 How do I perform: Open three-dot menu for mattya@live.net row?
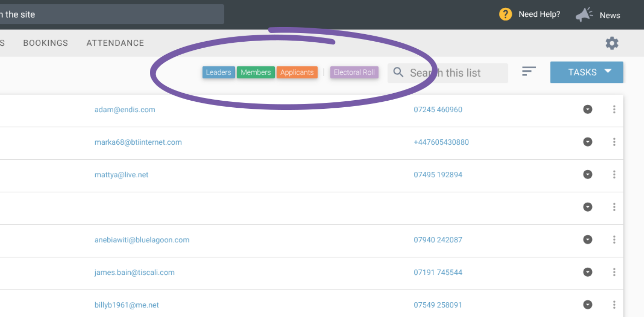[614, 174]
